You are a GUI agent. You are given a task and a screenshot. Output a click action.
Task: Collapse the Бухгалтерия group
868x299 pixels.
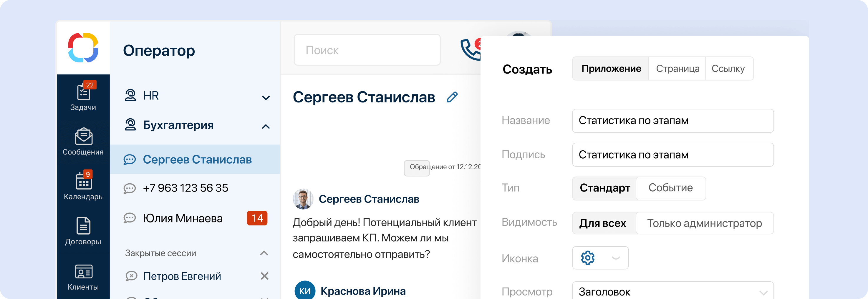point(266,127)
